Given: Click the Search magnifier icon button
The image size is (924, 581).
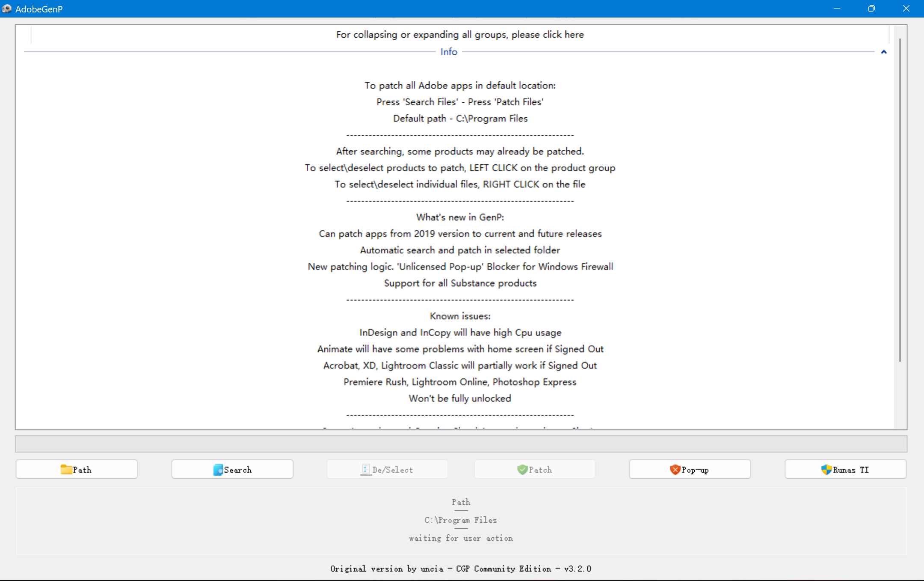Looking at the screenshot, I should (233, 468).
